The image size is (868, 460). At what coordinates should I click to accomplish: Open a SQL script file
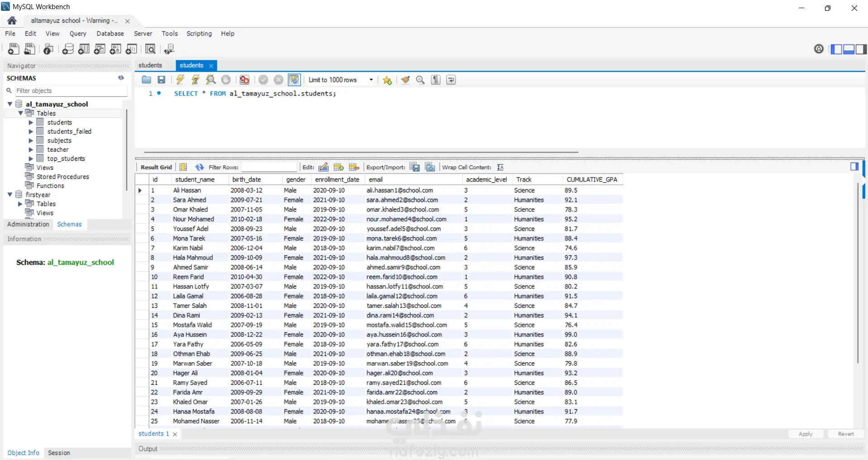pos(146,80)
